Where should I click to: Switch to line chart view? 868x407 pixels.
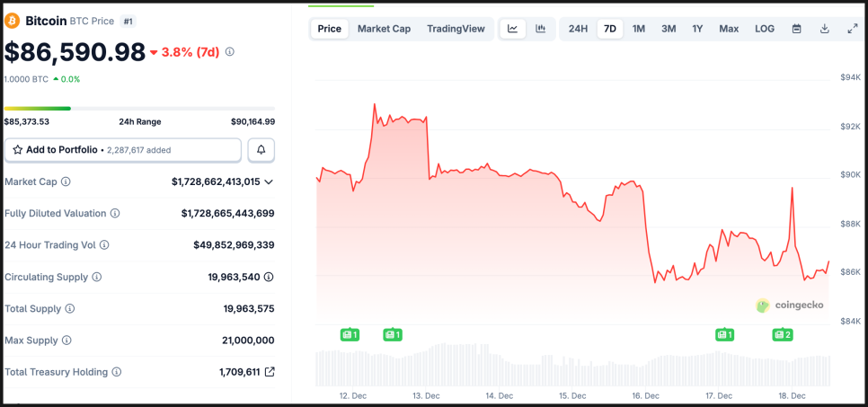[512, 29]
